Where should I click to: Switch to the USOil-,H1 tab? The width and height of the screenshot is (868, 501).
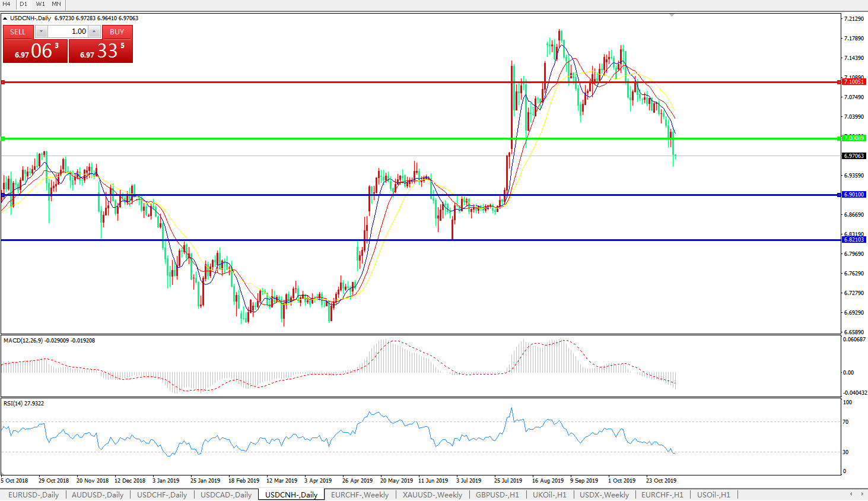pos(713,494)
